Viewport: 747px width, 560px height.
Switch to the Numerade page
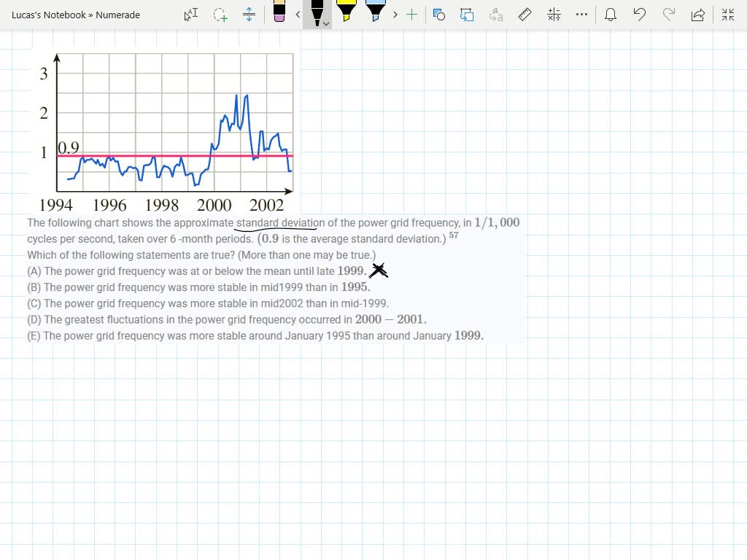tap(117, 14)
